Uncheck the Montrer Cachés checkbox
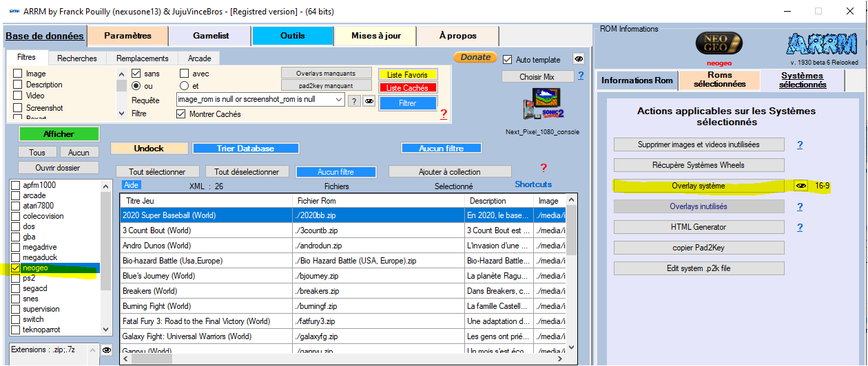Screen dimensions: 868x366 [182, 114]
